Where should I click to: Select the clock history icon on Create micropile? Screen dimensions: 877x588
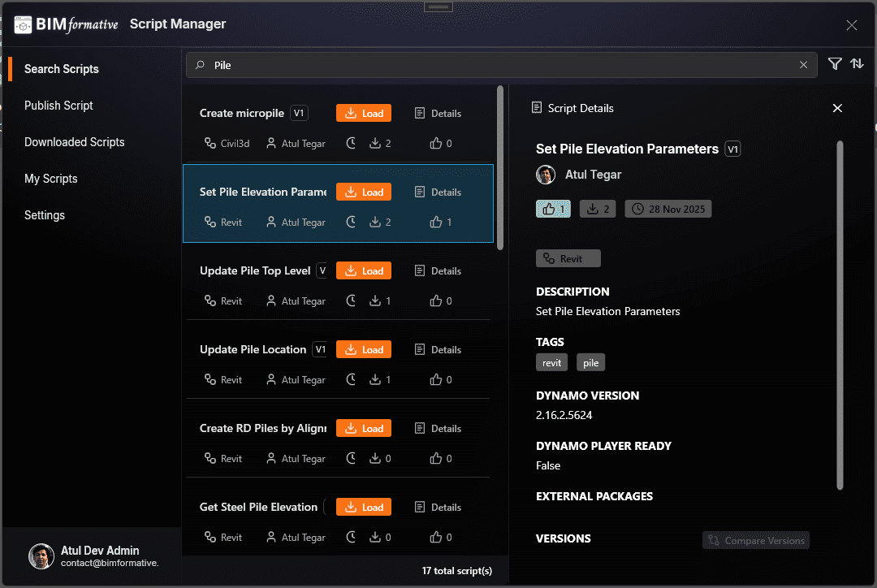click(x=350, y=143)
